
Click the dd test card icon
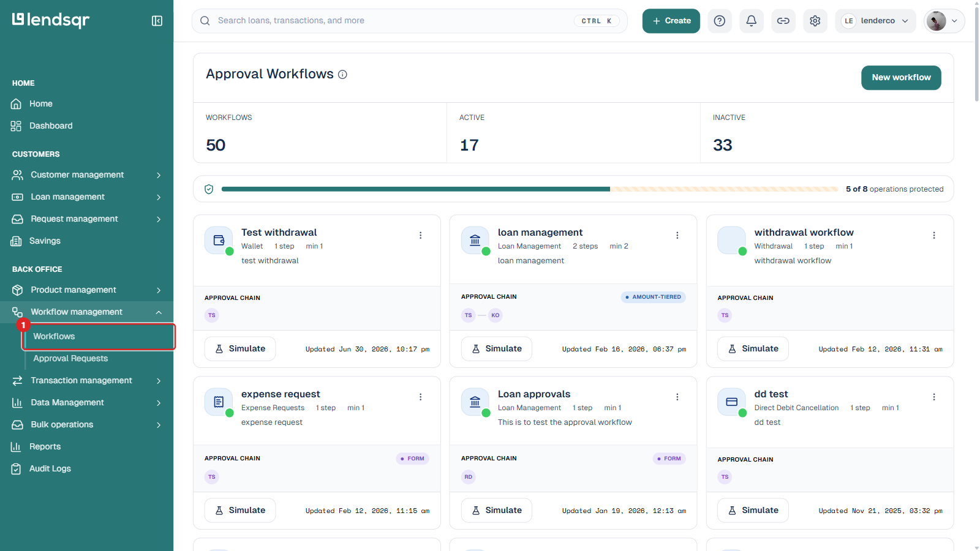point(732,402)
